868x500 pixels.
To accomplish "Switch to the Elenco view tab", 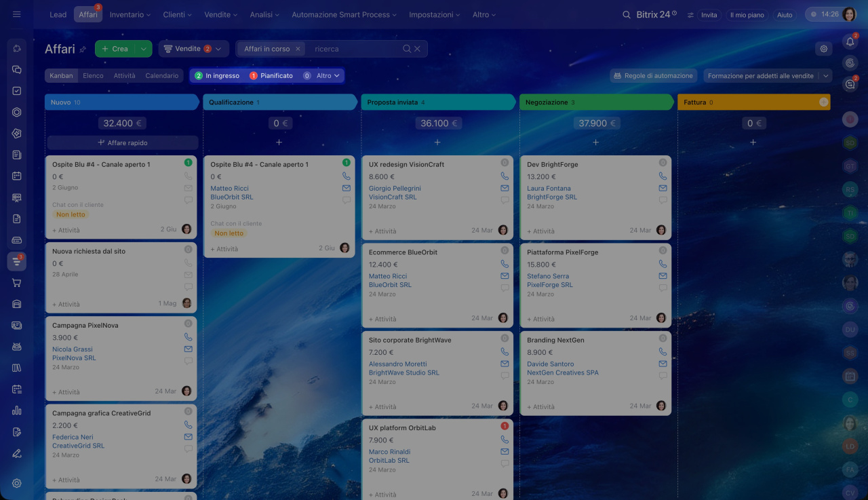I will [x=93, y=76].
